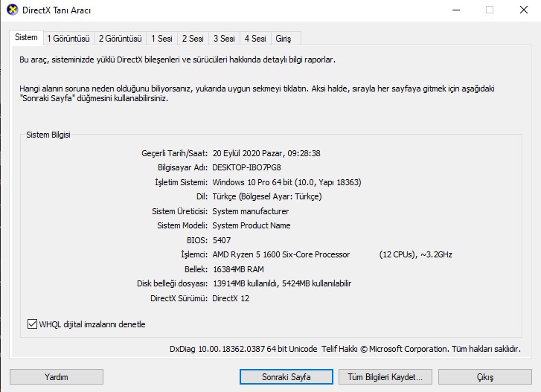Screen dimensions: 541x392
Task: Minimize the DirectX Tanı Aracı window
Action: pos(456,10)
